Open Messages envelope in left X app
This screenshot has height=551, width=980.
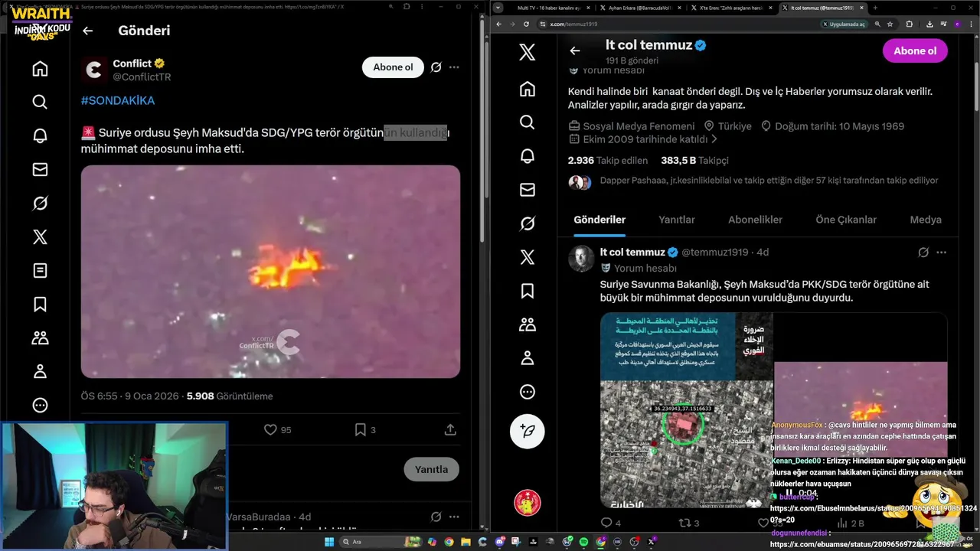click(x=40, y=170)
